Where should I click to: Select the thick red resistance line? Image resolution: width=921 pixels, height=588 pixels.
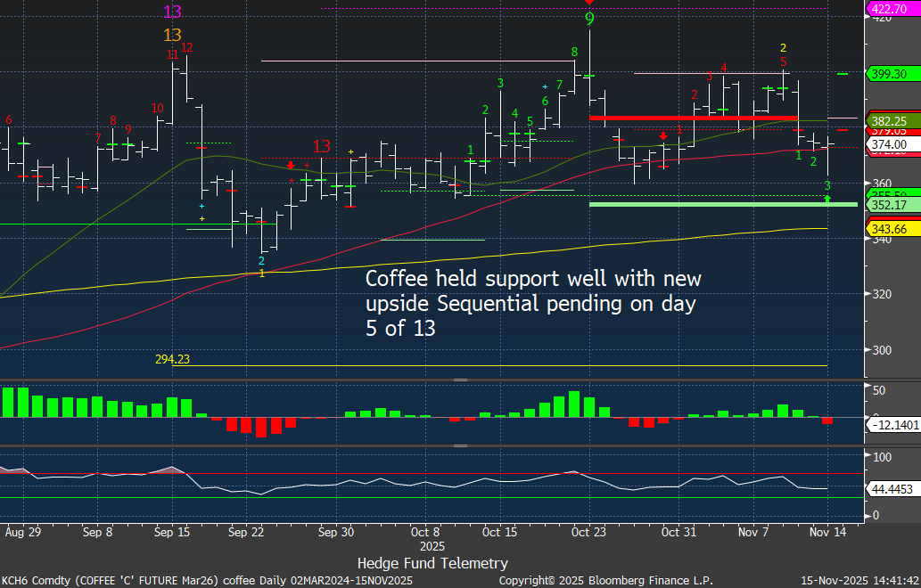click(693, 118)
